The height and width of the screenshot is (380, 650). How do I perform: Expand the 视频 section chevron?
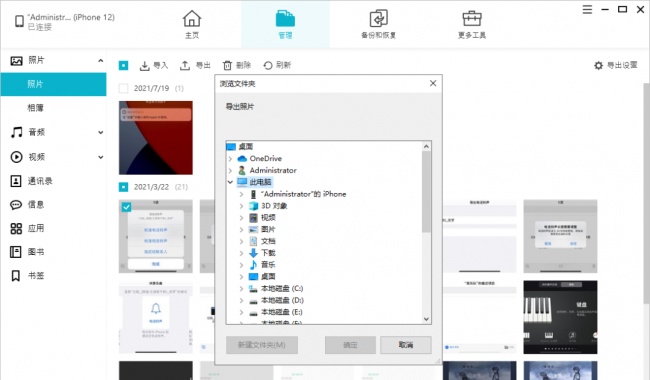[101, 157]
